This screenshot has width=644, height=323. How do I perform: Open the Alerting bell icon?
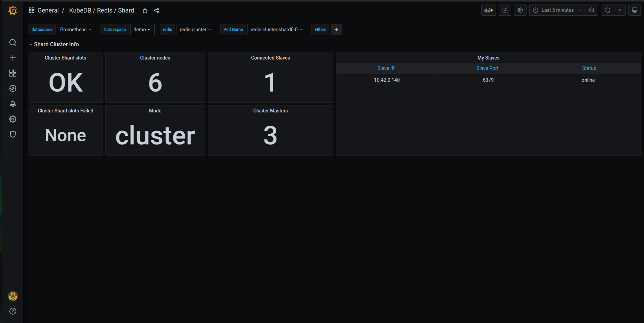click(x=13, y=104)
